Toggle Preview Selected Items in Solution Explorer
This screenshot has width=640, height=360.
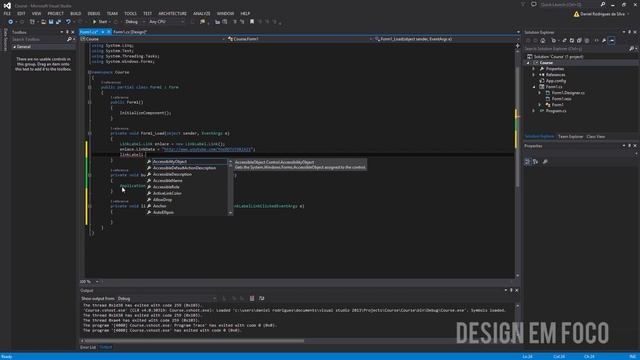[x=611, y=40]
